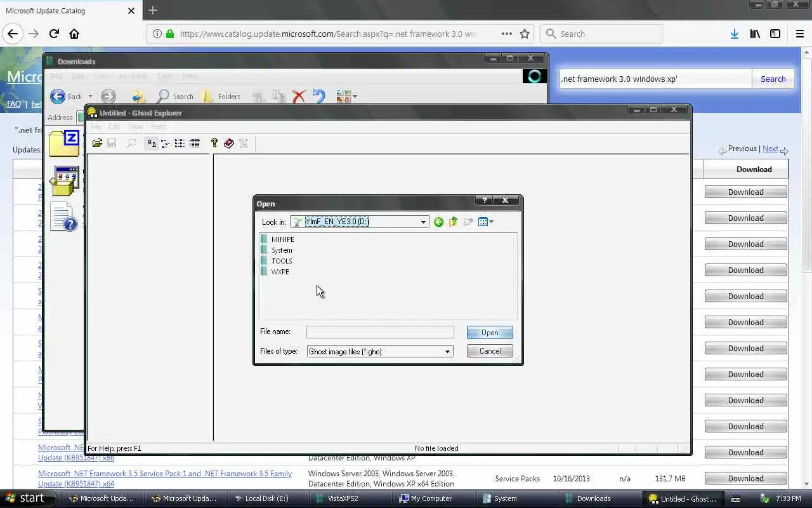Open the page actions three-dot menu
Viewport: 812px width, 508px height.
(506, 34)
